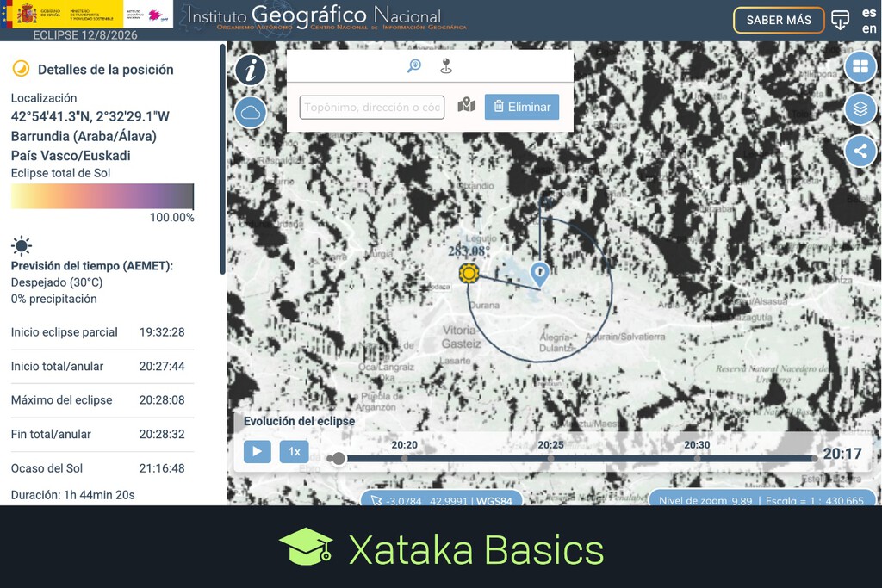Jump to the 20:20 timeline mark
Screen dimensions: 882x588
click(405, 458)
